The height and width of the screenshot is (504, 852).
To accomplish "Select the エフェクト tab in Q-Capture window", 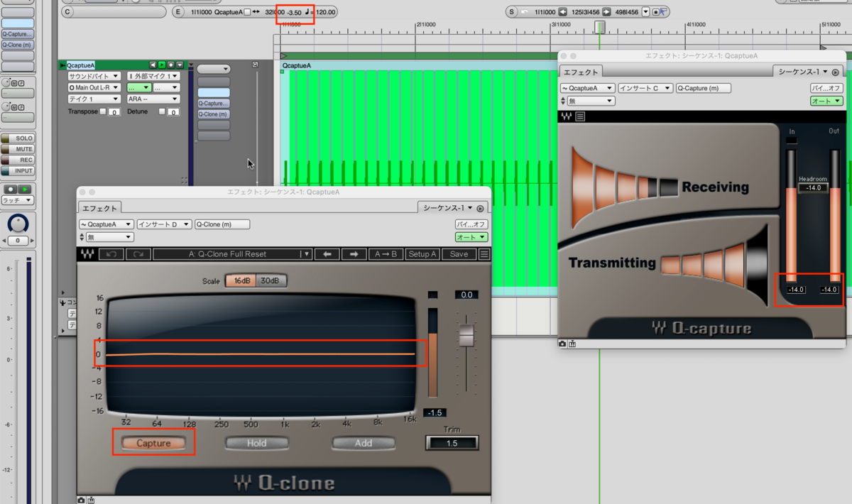I will coord(581,72).
